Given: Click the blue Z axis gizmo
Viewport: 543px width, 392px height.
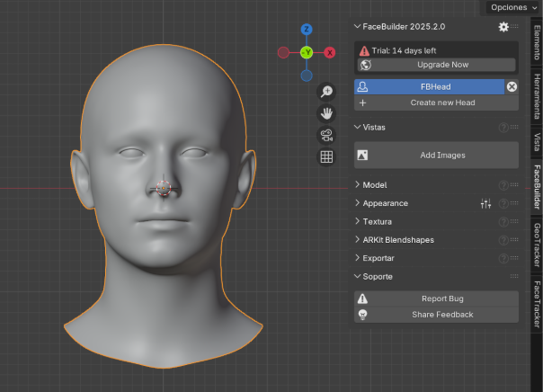Looking at the screenshot, I should (x=307, y=30).
